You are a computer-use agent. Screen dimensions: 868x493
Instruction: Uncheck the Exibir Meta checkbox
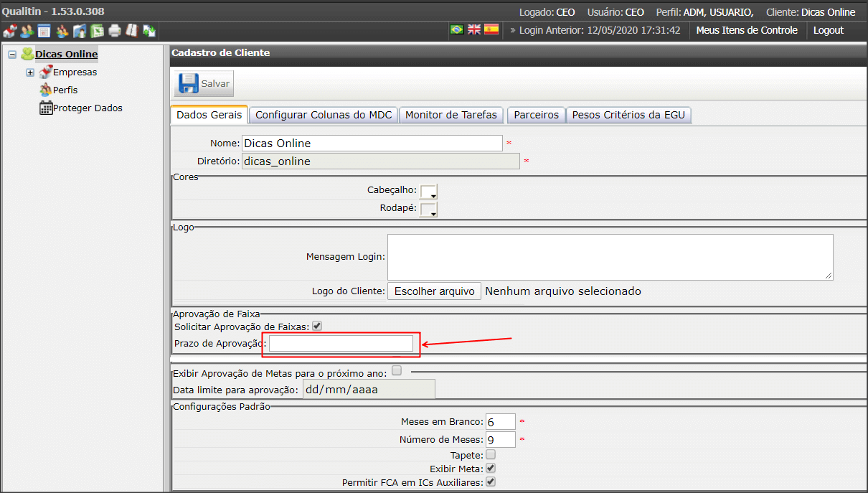(491, 468)
